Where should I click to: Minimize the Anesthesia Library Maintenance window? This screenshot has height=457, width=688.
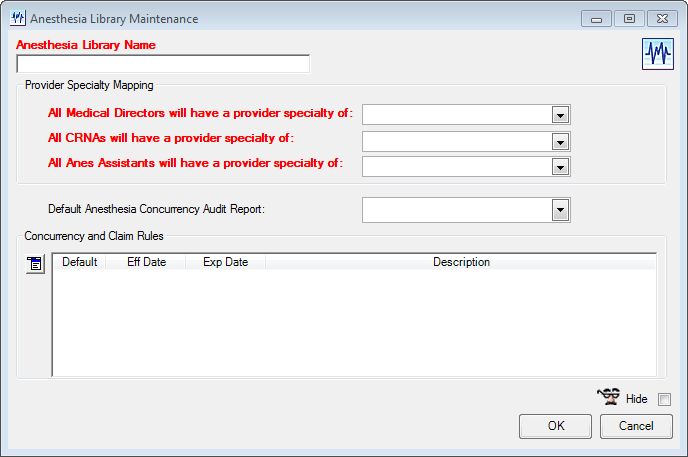click(x=596, y=19)
